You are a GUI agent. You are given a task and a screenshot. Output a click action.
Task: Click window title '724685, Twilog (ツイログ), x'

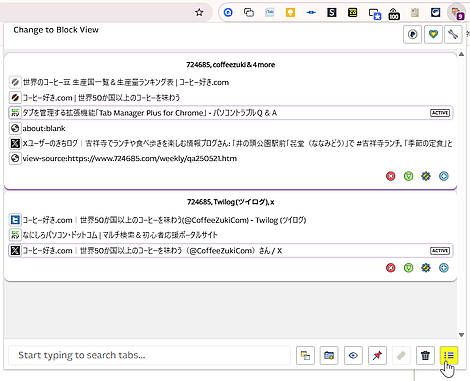point(231,202)
